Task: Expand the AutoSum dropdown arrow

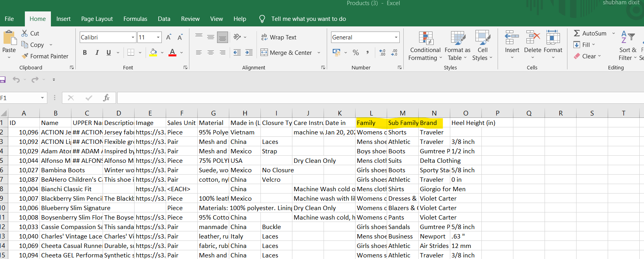Action: [613, 34]
